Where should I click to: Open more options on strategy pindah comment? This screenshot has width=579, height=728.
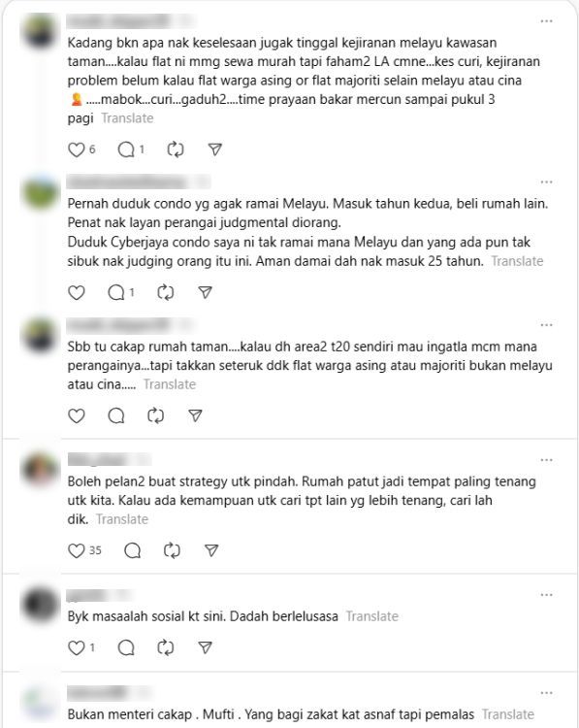coord(547,460)
